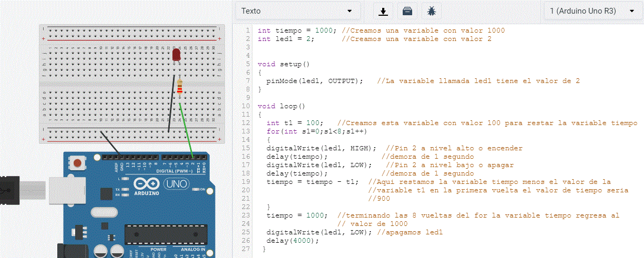644x258 pixels.
Task: Click the void setup() line
Action: [x=283, y=64]
